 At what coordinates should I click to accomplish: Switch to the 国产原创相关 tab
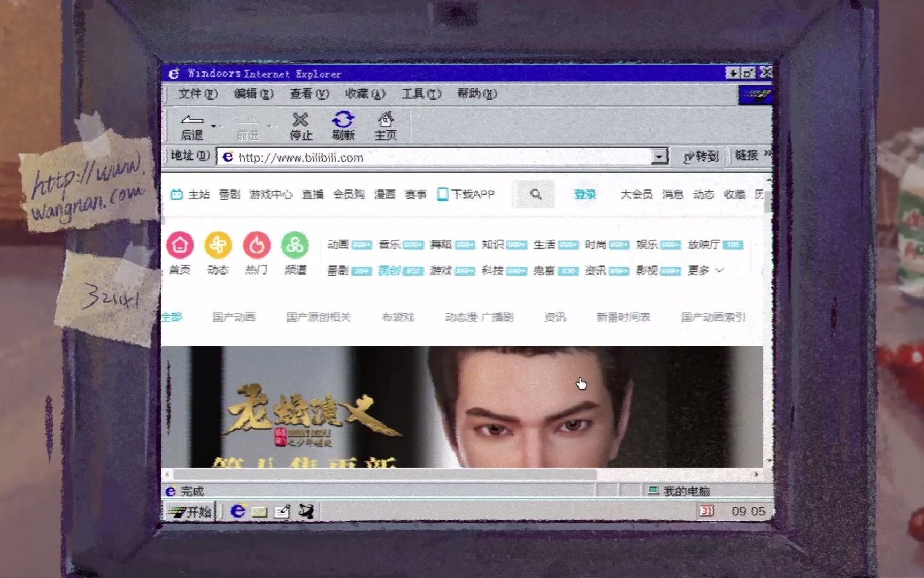point(319,317)
